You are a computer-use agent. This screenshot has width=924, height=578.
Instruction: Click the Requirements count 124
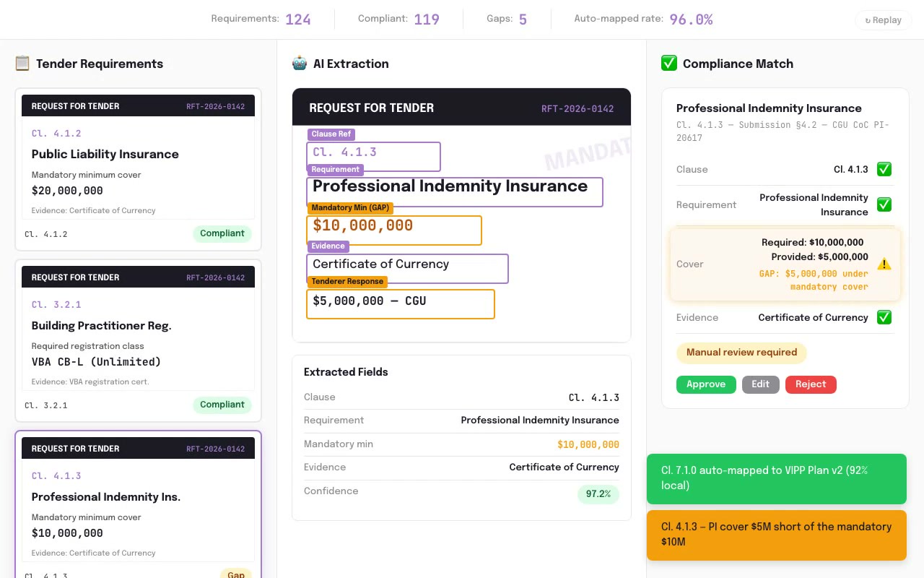[298, 20]
